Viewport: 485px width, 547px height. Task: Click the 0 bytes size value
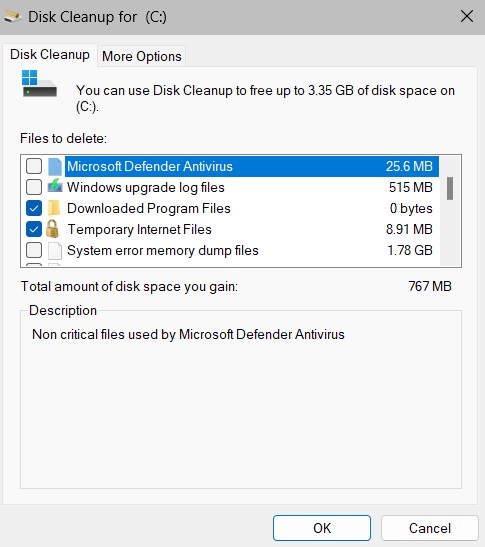coord(411,208)
